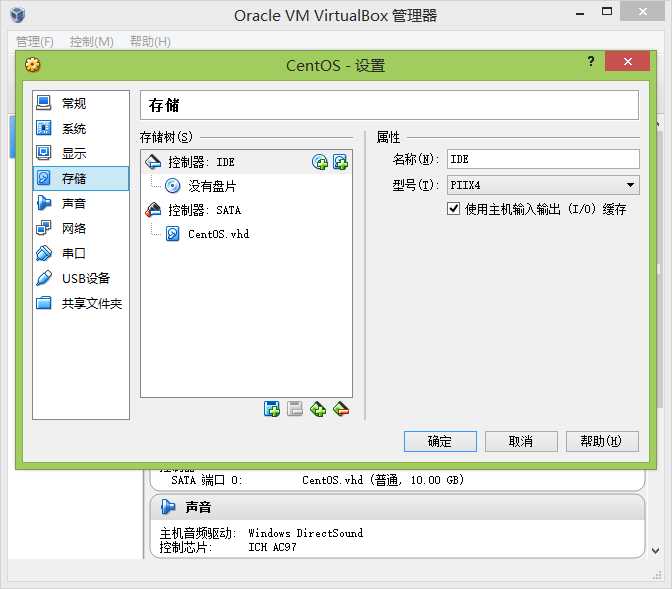Select the 存储 (Storage) settings category

tap(81, 178)
